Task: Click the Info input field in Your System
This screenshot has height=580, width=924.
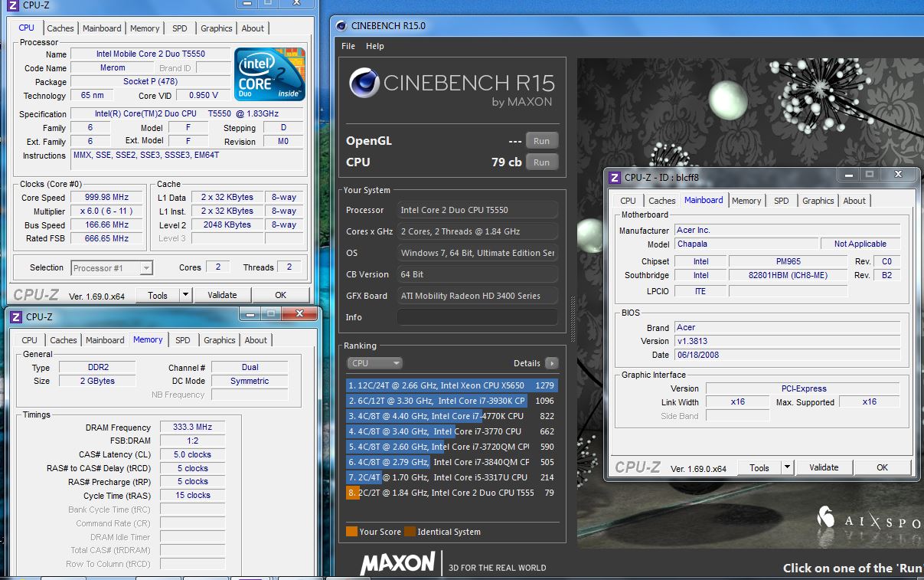Action: point(478,317)
